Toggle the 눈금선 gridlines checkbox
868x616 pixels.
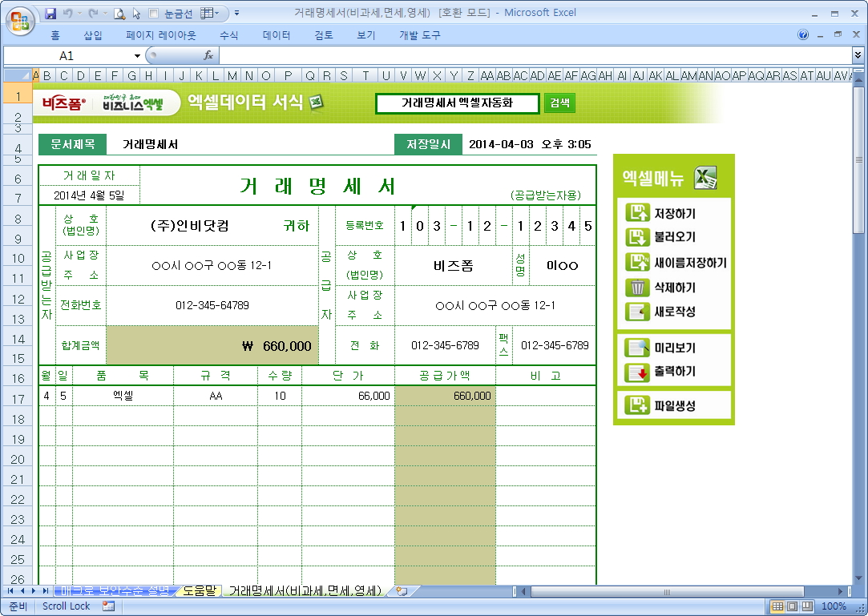(x=154, y=14)
